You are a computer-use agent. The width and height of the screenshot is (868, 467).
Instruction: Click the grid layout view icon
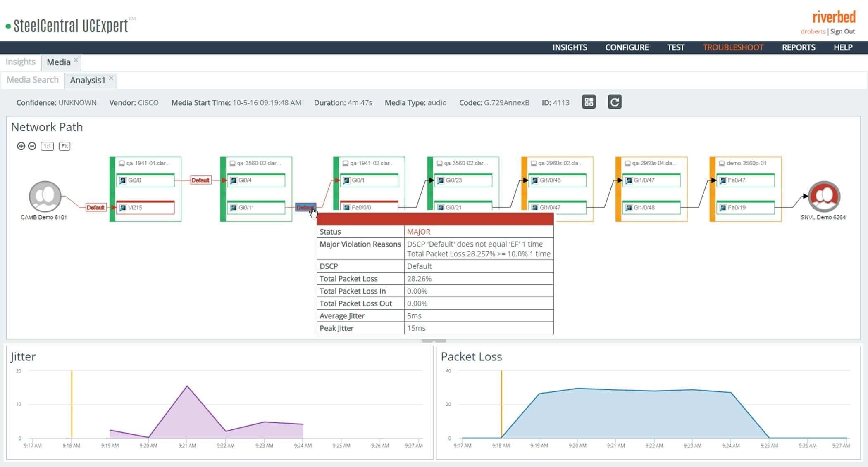click(x=589, y=102)
